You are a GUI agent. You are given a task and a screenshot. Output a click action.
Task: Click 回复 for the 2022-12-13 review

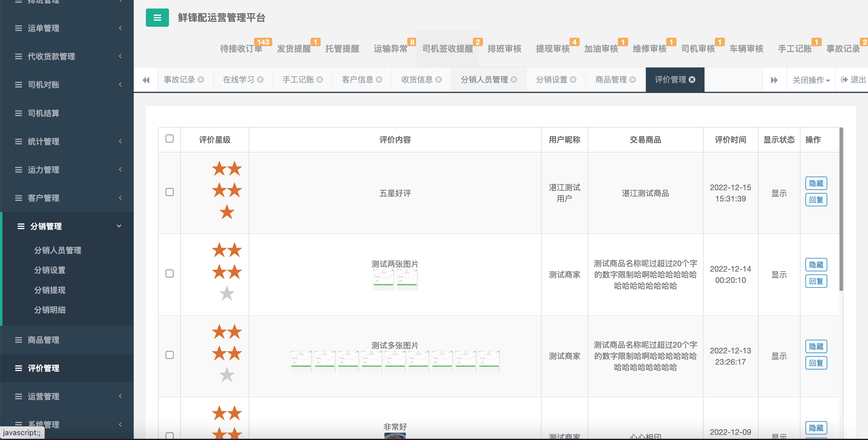816,363
